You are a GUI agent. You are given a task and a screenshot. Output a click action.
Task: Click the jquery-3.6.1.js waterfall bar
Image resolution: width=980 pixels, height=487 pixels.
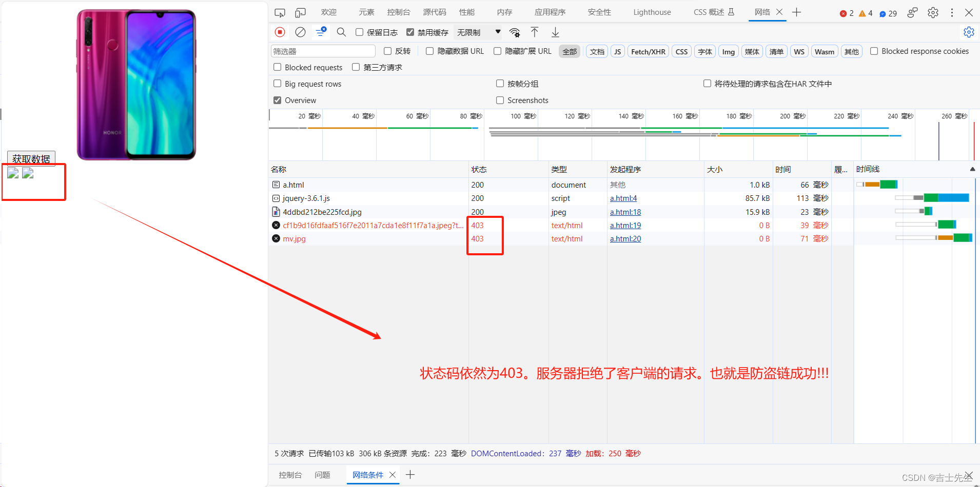932,198
